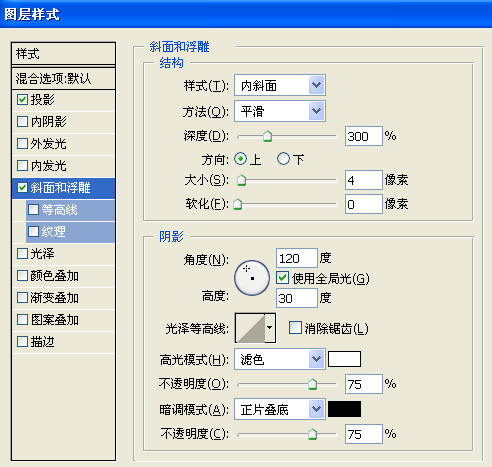Open the 高光模式 dropdown showing 滤色

click(280, 359)
